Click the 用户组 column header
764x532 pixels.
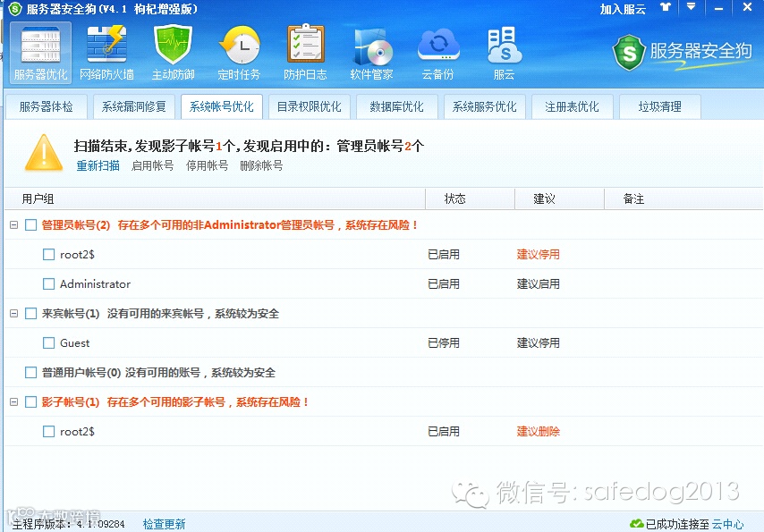(215, 198)
